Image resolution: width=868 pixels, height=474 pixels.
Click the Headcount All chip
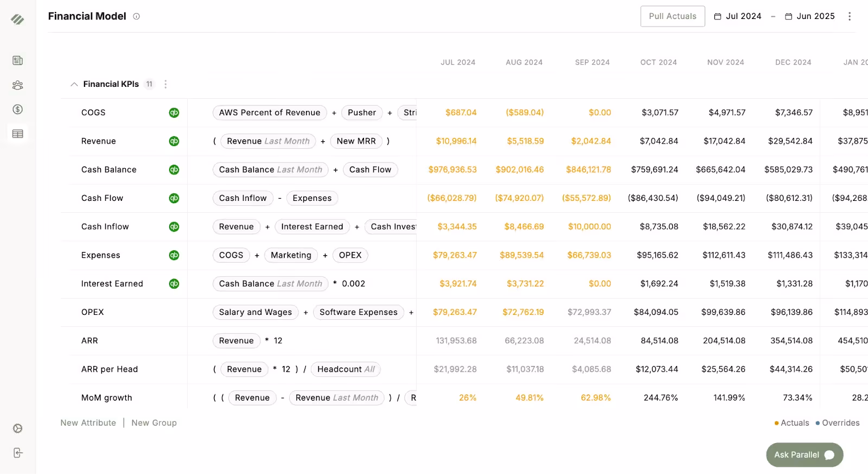346,369
